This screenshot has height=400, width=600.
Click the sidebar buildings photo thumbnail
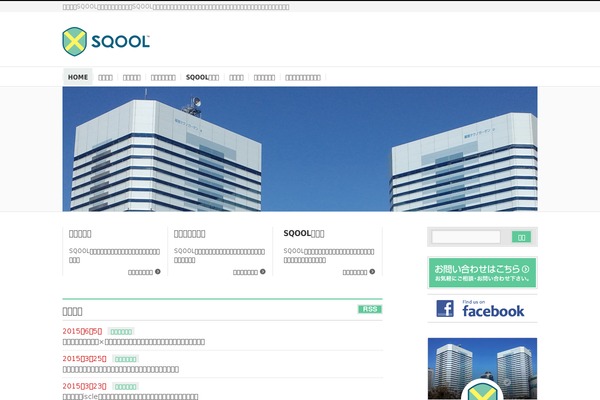482,369
